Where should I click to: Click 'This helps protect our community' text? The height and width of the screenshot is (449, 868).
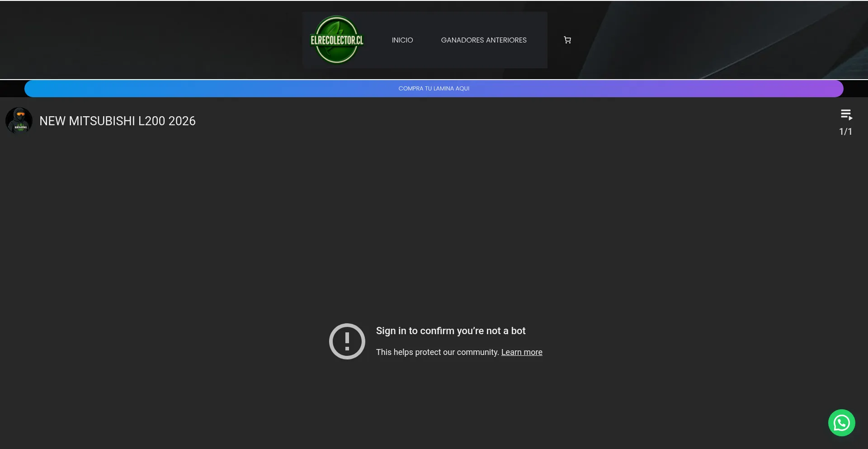coord(437,352)
